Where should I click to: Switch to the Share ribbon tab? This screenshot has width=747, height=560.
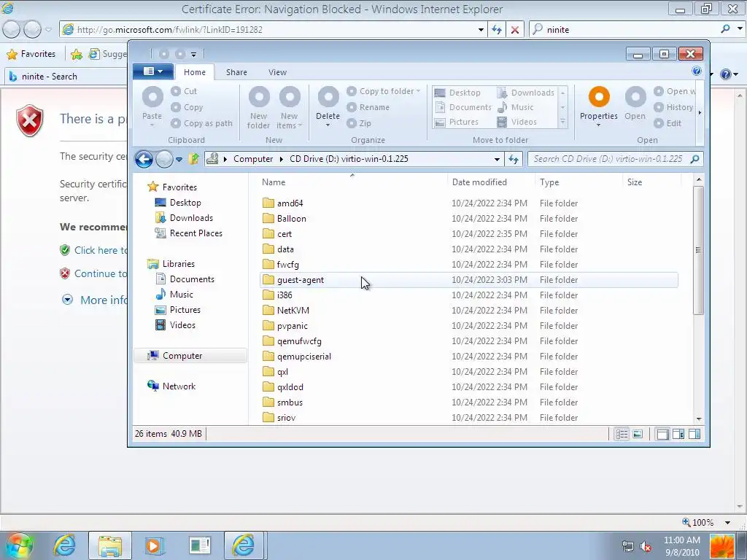(236, 72)
